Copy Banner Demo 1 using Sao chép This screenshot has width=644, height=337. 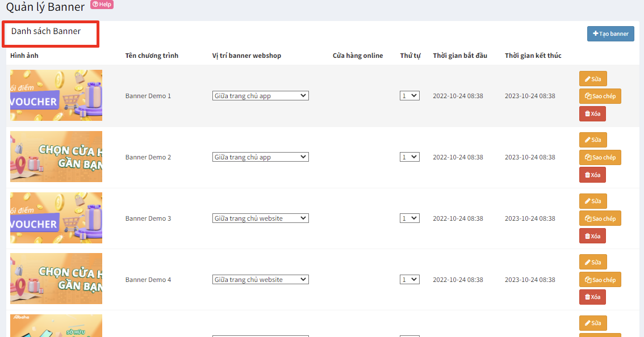(x=600, y=96)
